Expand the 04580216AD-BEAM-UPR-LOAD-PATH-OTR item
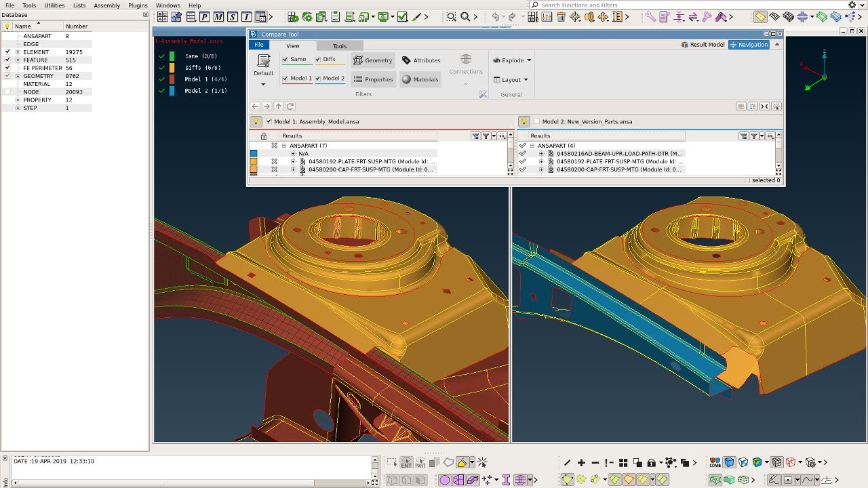The image size is (868, 488). click(541, 154)
